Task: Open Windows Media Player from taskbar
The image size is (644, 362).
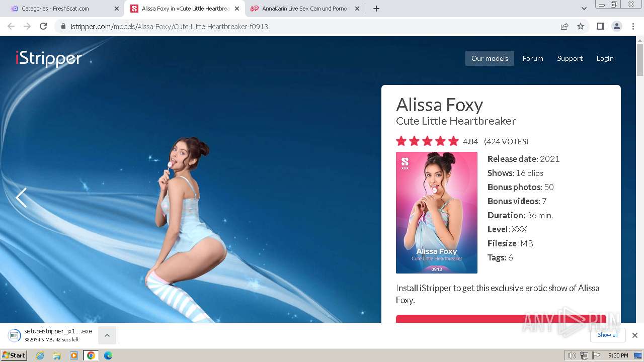Action: click(74, 355)
